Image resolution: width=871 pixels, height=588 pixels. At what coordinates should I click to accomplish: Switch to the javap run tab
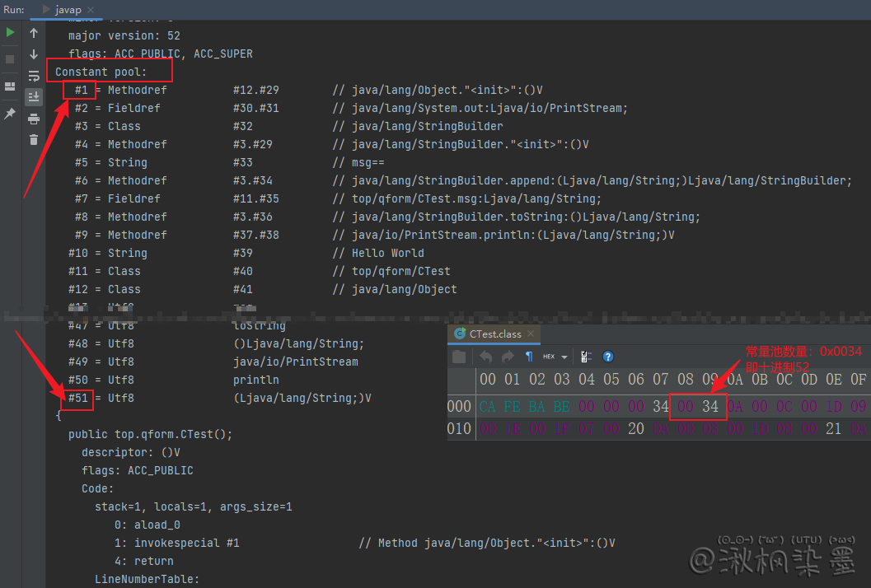click(68, 9)
